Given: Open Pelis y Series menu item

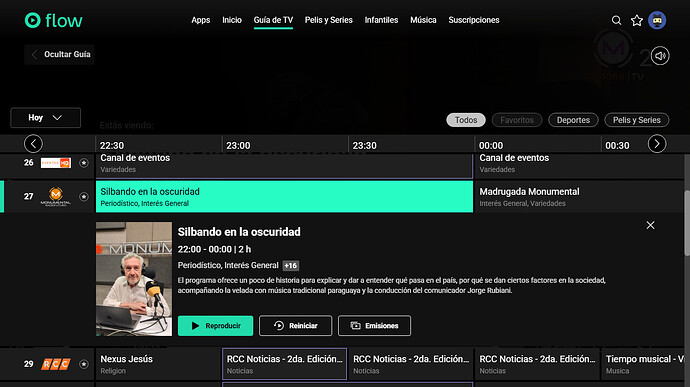Looking at the screenshot, I should coord(329,20).
